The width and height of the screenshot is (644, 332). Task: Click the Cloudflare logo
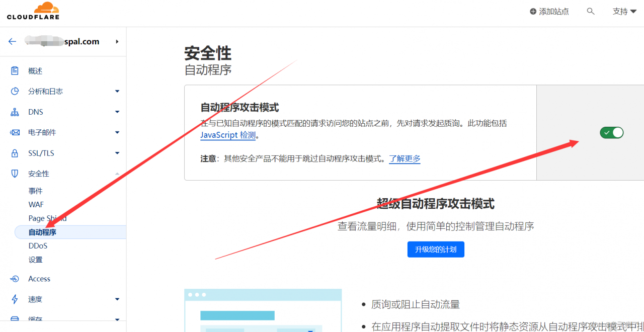(x=33, y=11)
